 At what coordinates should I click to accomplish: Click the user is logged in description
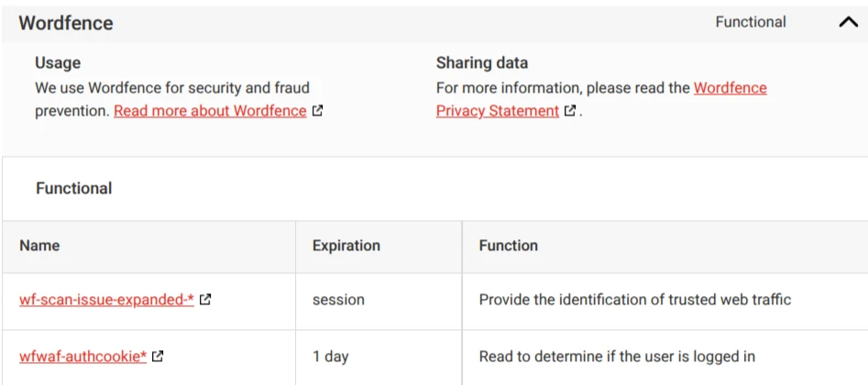point(617,357)
